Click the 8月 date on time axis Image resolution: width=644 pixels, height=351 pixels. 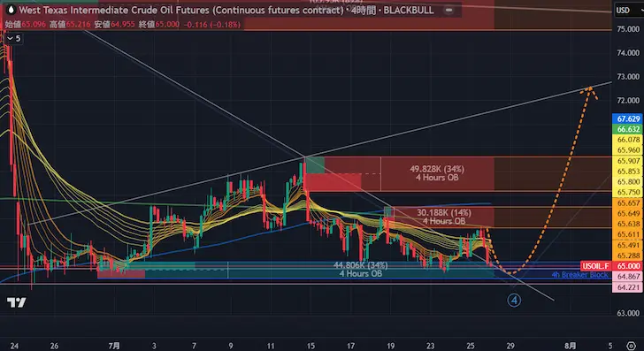point(570,346)
